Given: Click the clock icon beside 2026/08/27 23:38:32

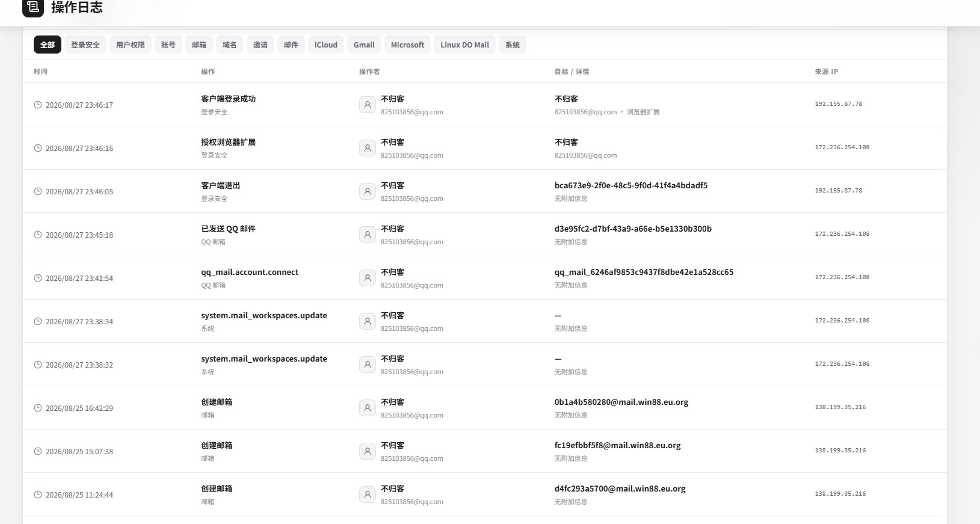Looking at the screenshot, I should pyautogui.click(x=38, y=365).
